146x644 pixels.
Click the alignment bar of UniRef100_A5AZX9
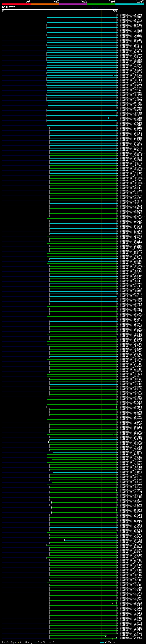click(82, 75)
